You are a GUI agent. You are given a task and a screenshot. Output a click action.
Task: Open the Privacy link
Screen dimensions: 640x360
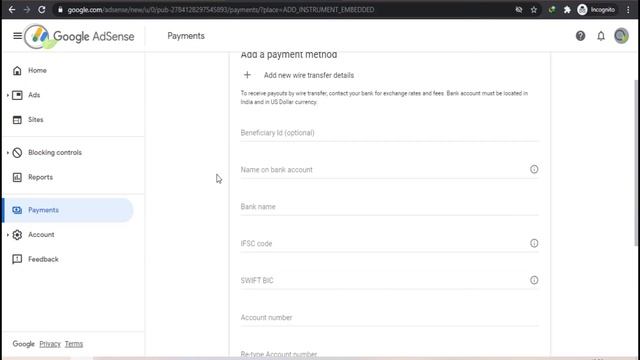50,344
